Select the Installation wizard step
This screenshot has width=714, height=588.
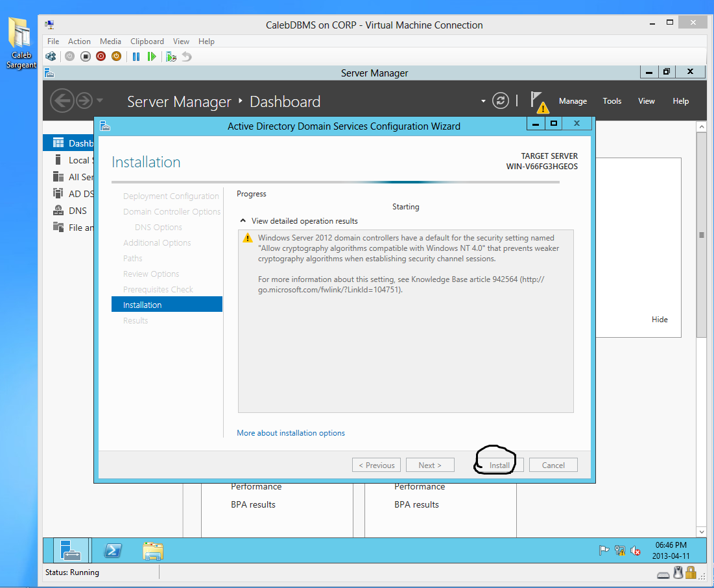tap(167, 305)
